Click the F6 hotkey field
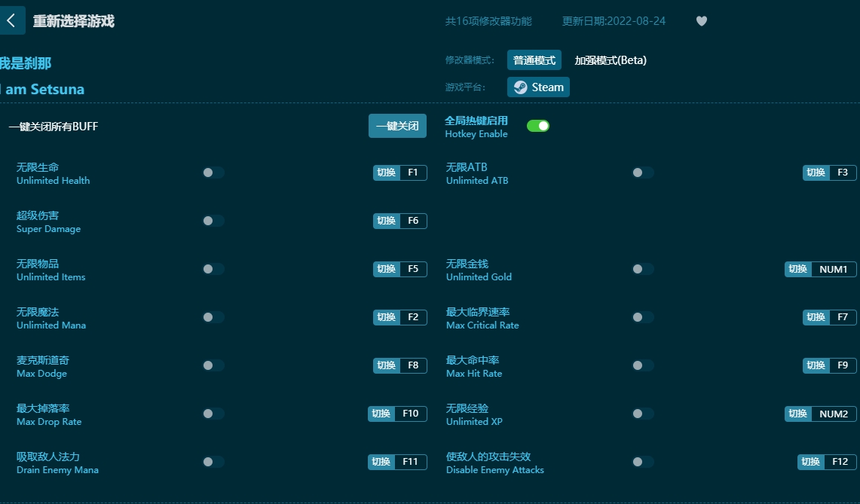Image resolution: width=860 pixels, height=504 pixels. click(x=413, y=221)
